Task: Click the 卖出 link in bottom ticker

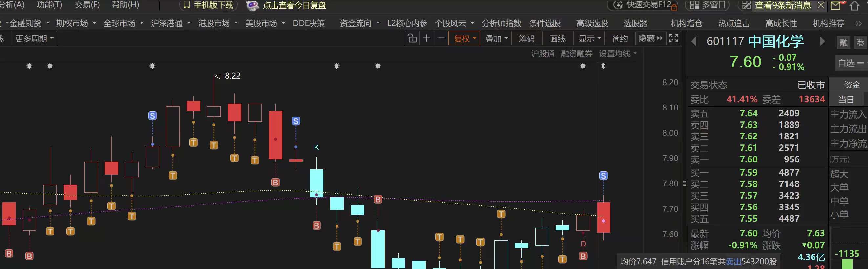Action: point(733,261)
